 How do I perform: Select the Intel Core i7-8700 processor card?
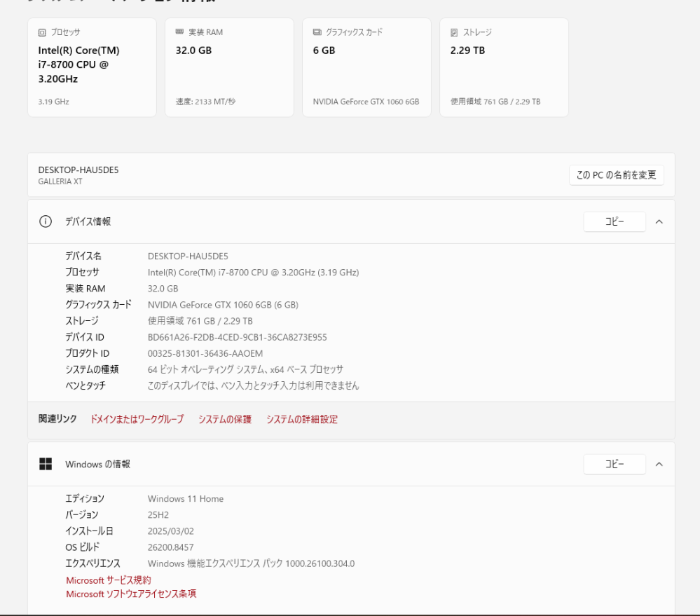(x=92, y=67)
